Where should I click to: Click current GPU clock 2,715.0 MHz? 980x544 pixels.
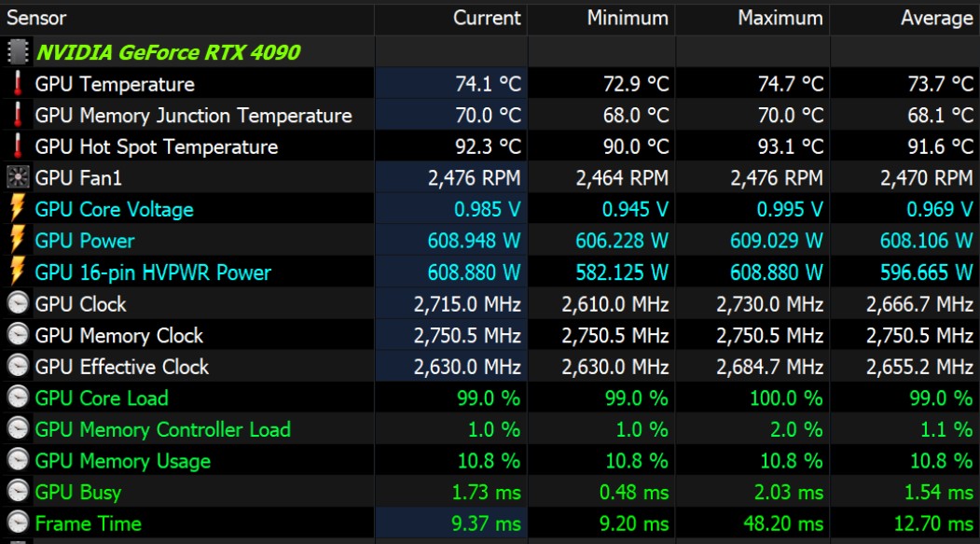[x=467, y=304]
